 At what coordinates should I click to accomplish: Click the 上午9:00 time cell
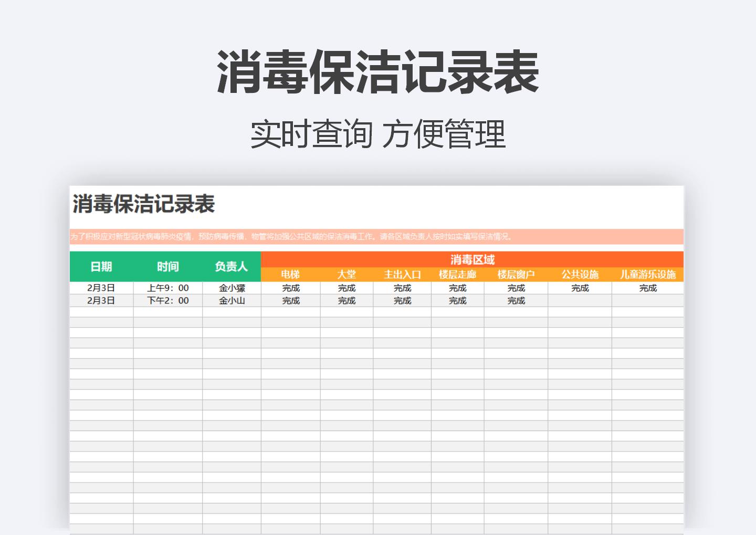tap(168, 288)
